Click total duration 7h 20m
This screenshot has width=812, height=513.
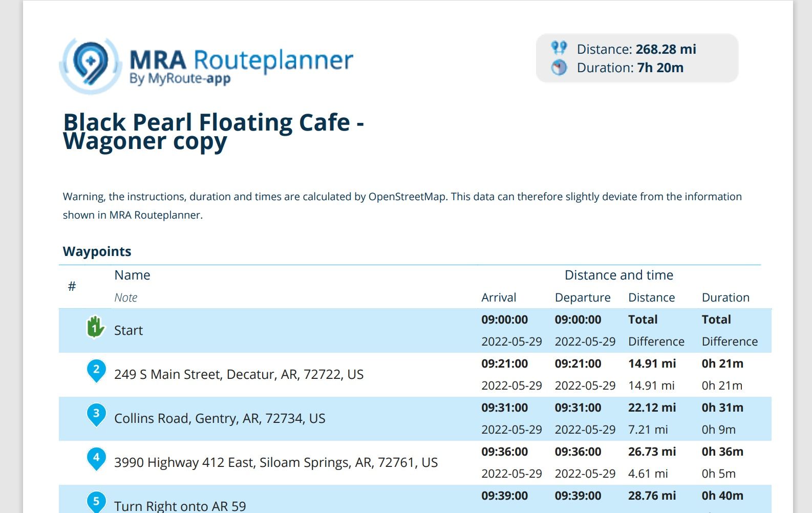click(x=660, y=68)
